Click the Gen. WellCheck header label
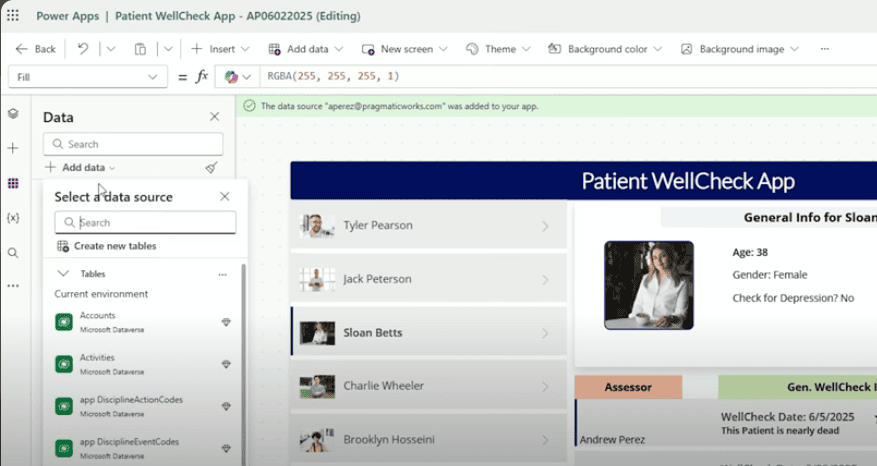 click(x=797, y=387)
